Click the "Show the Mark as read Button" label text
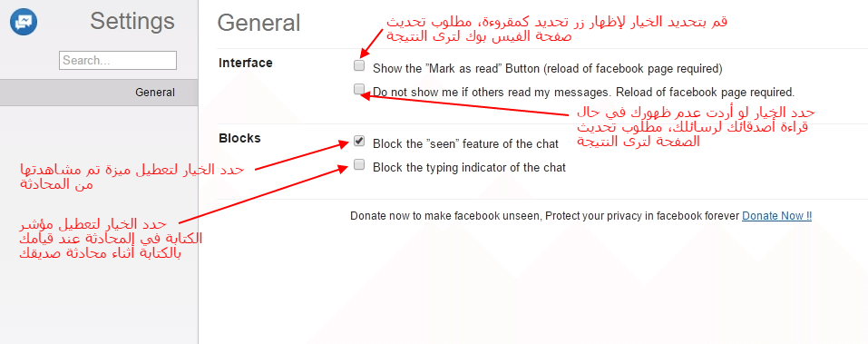 [548, 69]
